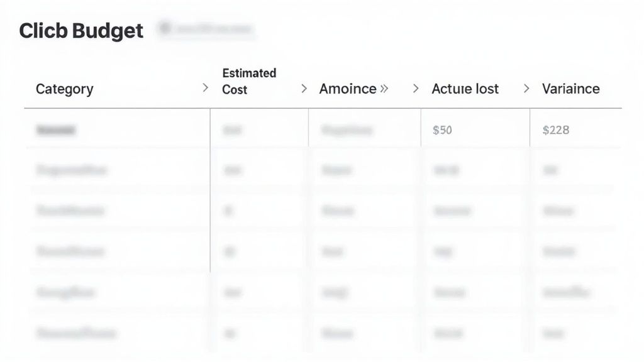Click the Clicb Budget title
The image size is (644, 362).
pos(81,30)
